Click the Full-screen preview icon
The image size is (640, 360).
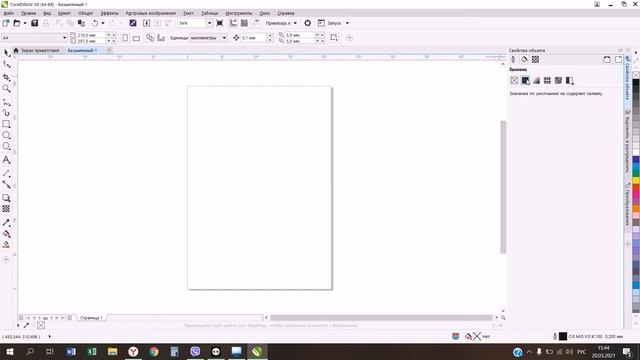[220, 23]
